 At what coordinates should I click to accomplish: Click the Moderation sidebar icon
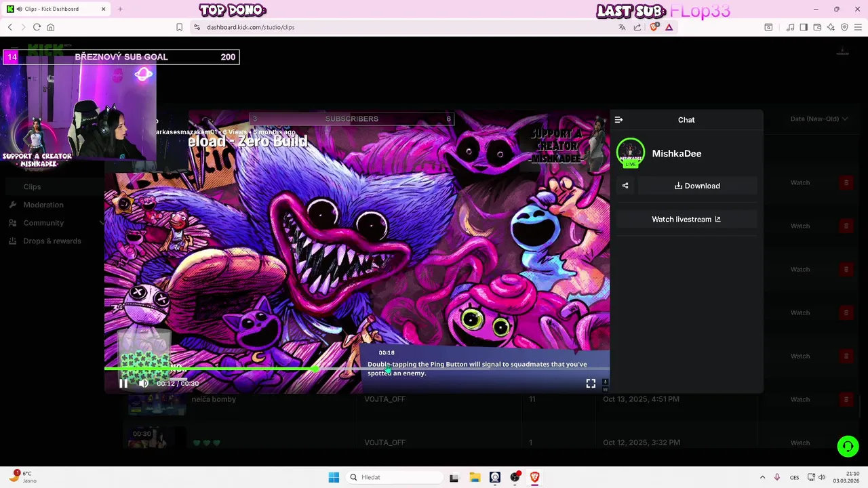click(x=13, y=205)
